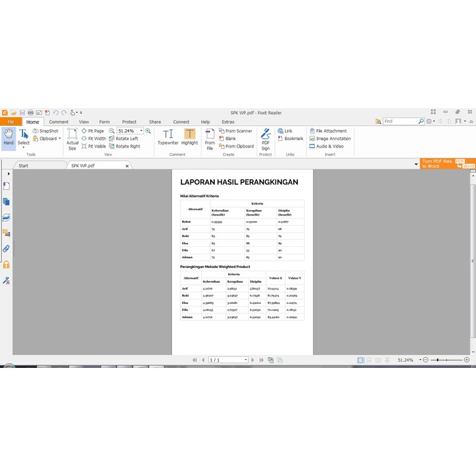Screen dimensions: 476x476
Task: Rotate the page right
Action: click(124, 146)
